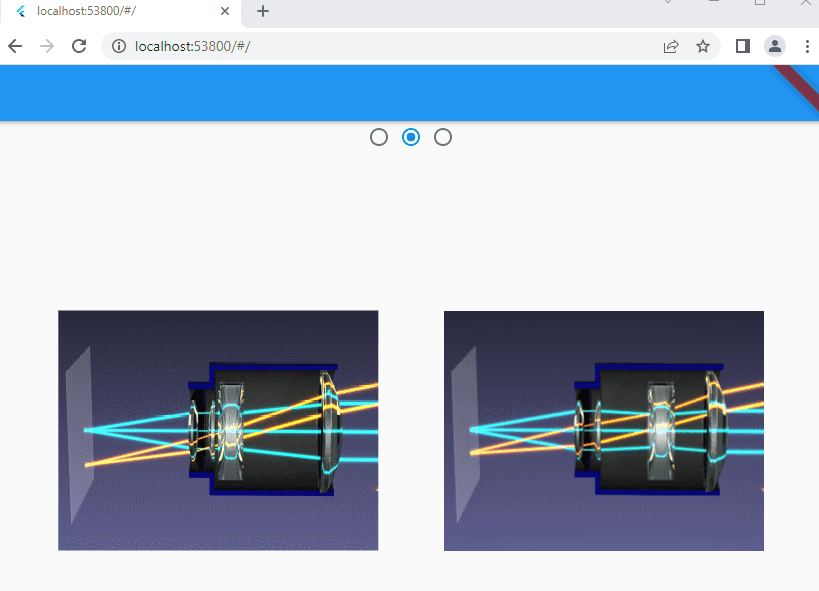Click the bookmark star icon
This screenshot has width=819, height=591.
pyautogui.click(x=703, y=46)
